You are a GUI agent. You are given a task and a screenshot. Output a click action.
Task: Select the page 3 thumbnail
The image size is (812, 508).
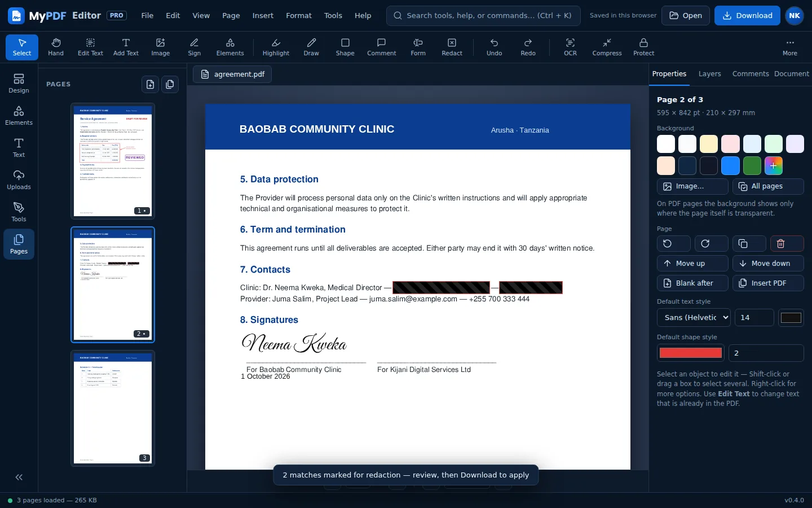tap(113, 409)
